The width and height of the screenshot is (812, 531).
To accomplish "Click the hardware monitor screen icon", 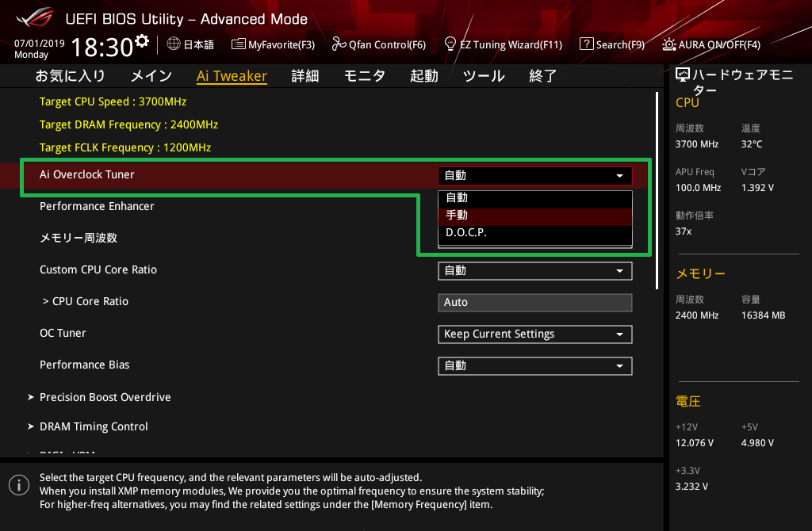I will [683, 75].
